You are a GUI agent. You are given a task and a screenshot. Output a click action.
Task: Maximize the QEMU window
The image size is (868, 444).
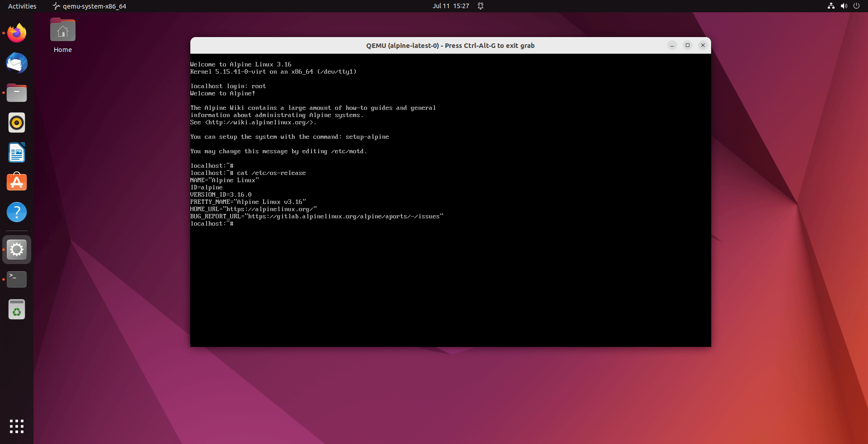(x=688, y=45)
